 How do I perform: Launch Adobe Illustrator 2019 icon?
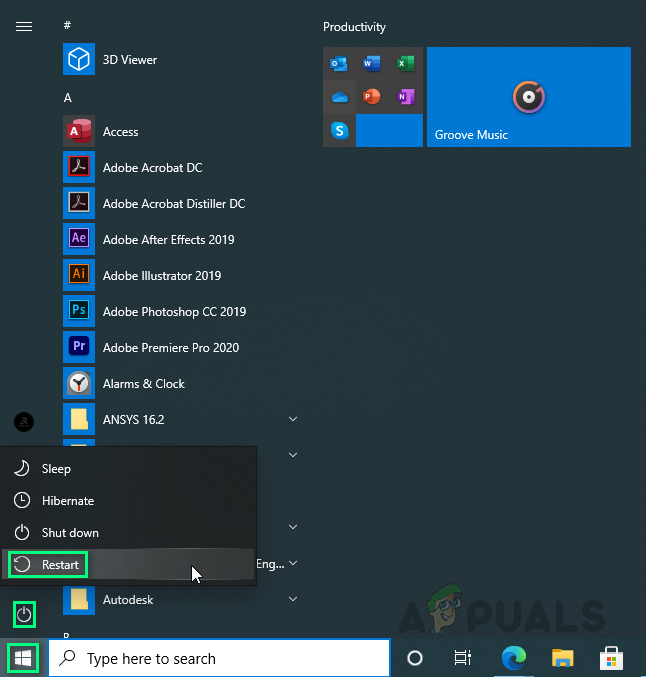pyautogui.click(x=79, y=275)
